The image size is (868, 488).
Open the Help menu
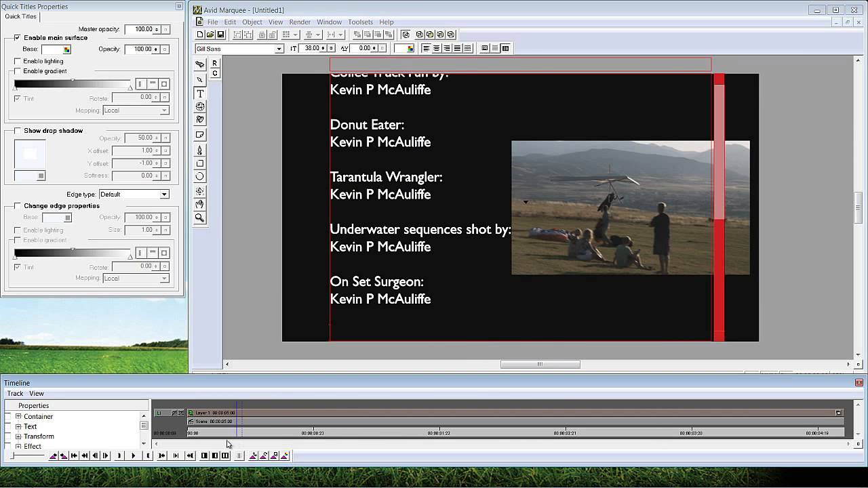click(x=387, y=22)
